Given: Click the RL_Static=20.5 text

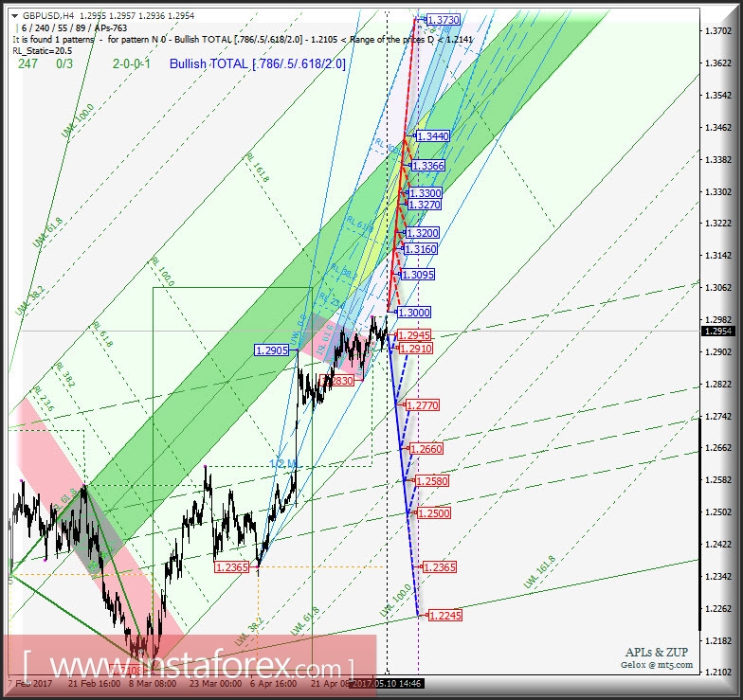Looking at the screenshot, I should tap(43, 51).
